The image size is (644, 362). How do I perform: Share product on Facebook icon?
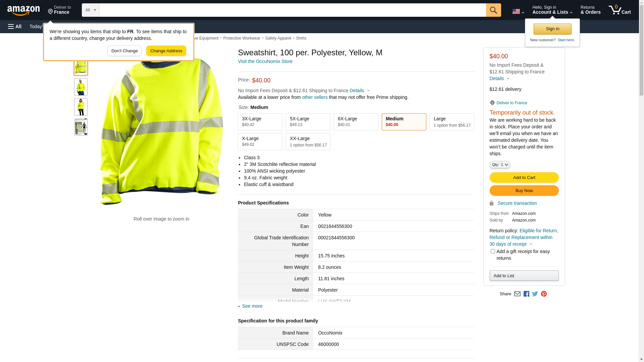(x=526, y=294)
